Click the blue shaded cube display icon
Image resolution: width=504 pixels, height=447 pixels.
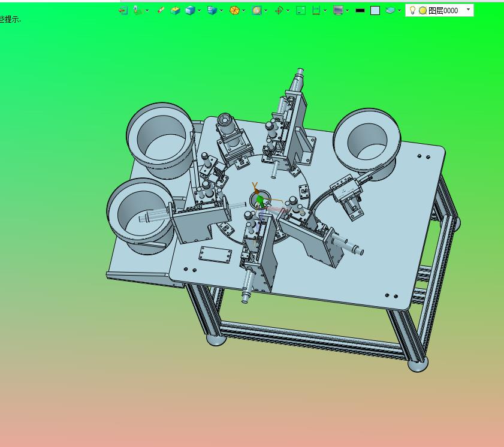(190, 11)
